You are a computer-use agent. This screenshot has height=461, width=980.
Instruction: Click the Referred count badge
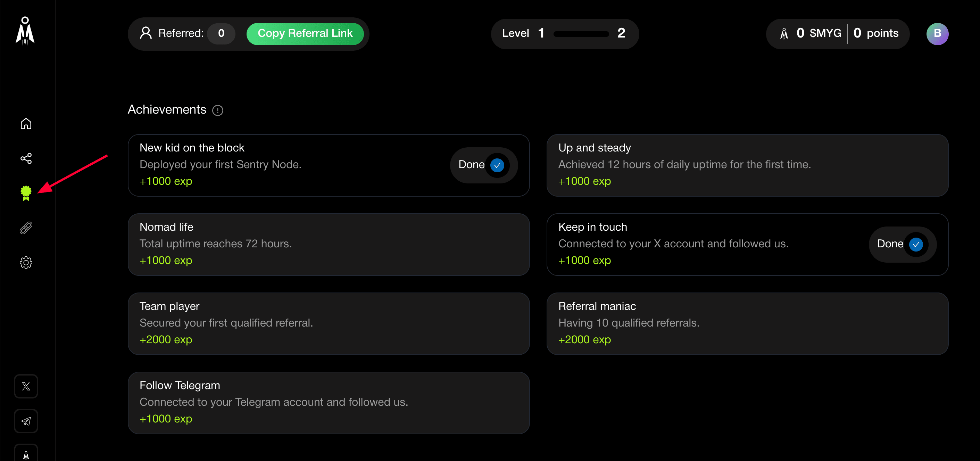[x=221, y=33]
